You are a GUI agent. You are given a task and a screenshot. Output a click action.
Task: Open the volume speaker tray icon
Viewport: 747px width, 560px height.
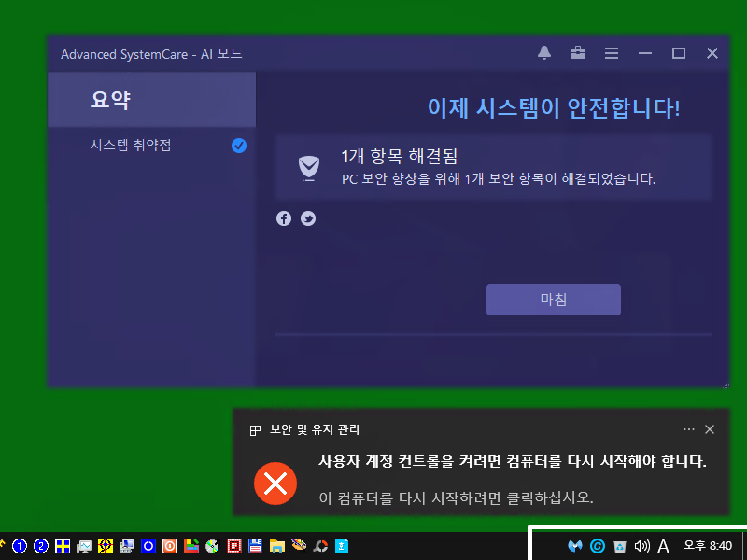pyautogui.click(x=641, y=546)
